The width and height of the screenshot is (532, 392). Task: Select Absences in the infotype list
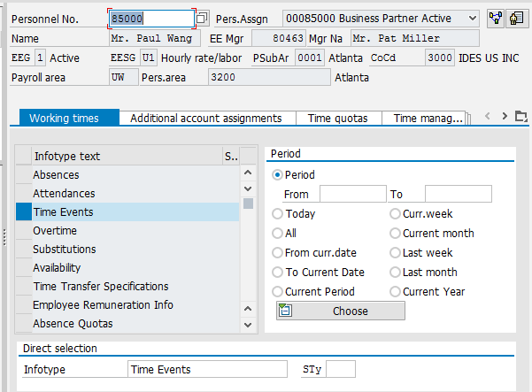(x=56, y=175)
